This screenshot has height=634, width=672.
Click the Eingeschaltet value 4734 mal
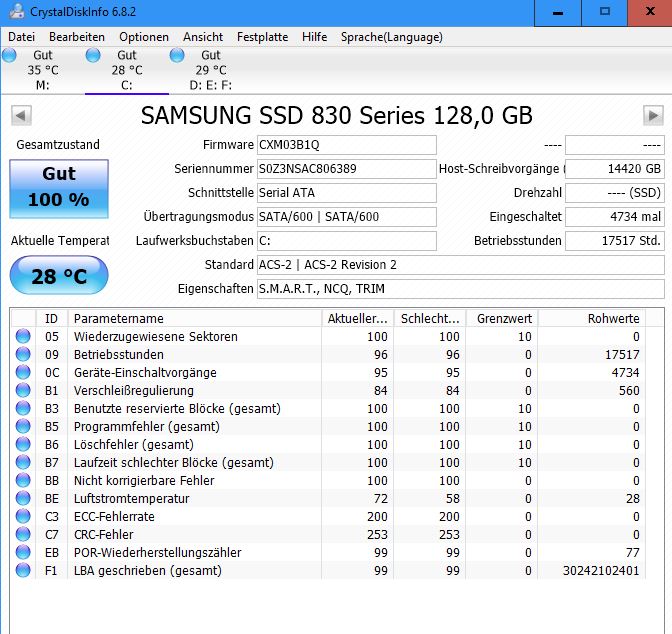pyautogui.click(x=615, y=217)
